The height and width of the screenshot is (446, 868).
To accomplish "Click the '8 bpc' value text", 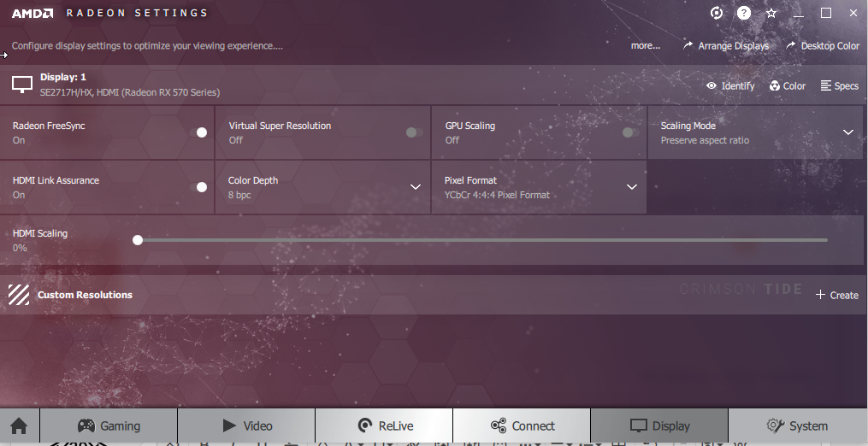I will point(239,196).
